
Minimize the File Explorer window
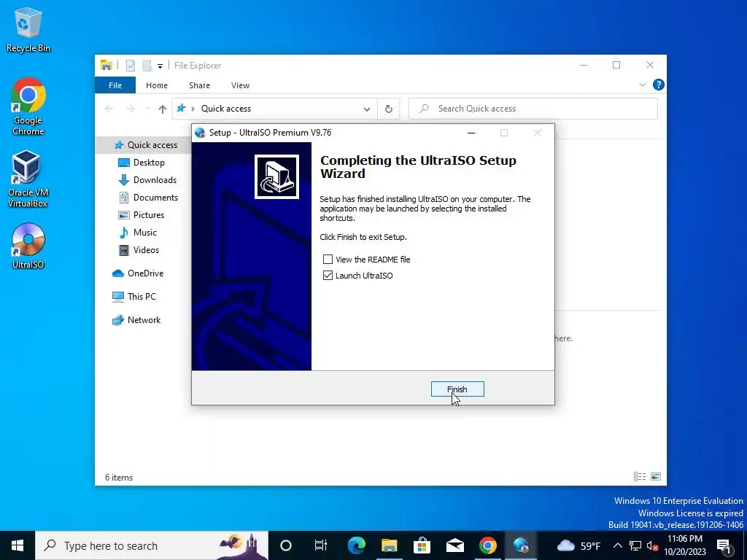pyautogui.click(x=584, y=65)
